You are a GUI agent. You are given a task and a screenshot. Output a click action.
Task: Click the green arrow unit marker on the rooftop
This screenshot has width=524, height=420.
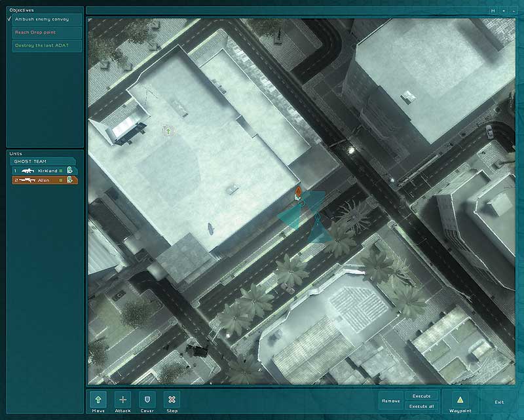[x=168, y=131]
